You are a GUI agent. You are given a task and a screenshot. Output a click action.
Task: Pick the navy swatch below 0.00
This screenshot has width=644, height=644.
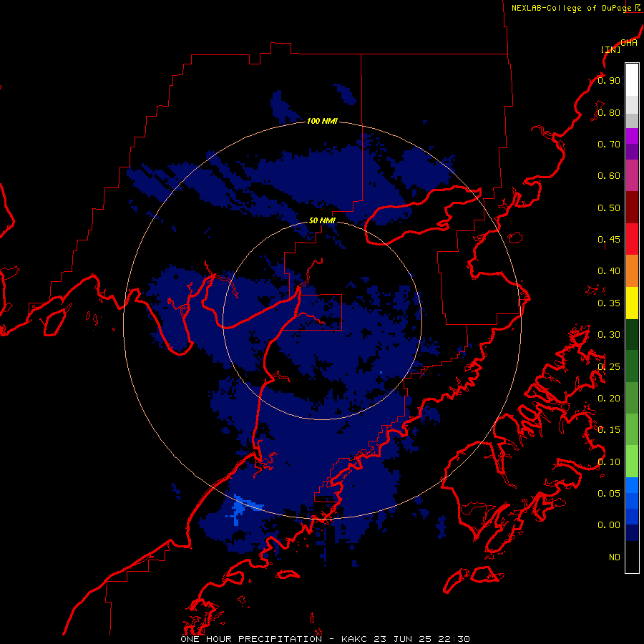point(632,533)
